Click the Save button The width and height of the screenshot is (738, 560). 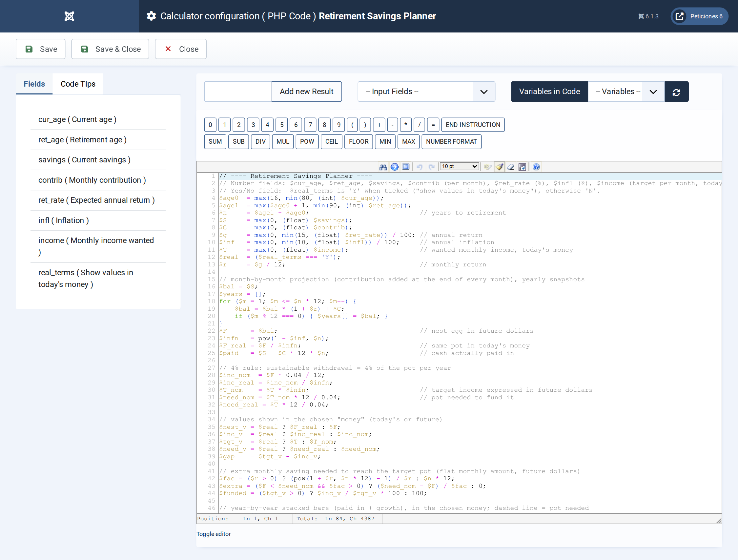41,49
